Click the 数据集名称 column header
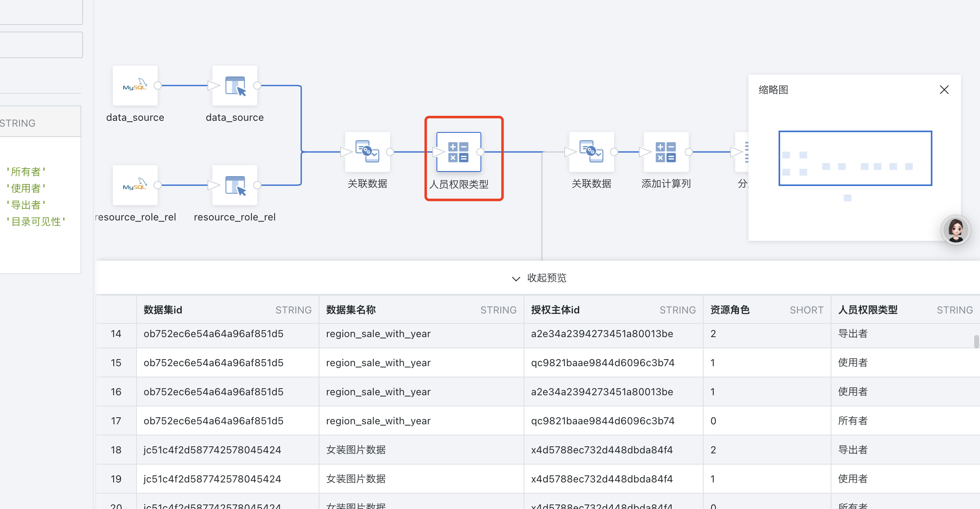The image size is (980, 509). pyautogui.click(x=351, y=310)
